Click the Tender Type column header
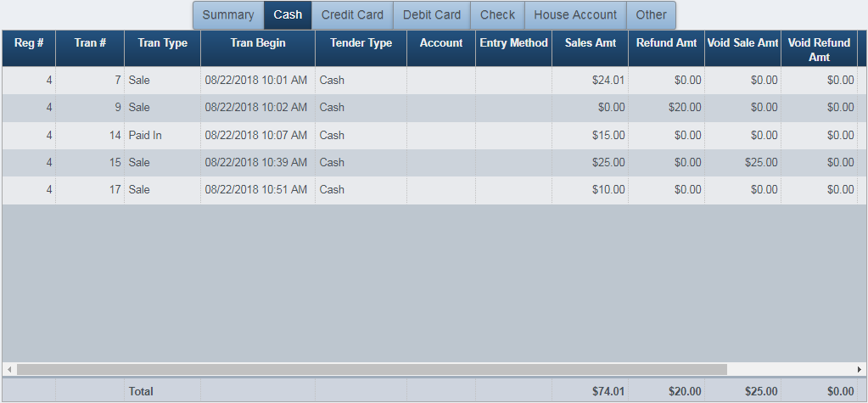Viewport: 868px width, 403px height. (361, 43)
